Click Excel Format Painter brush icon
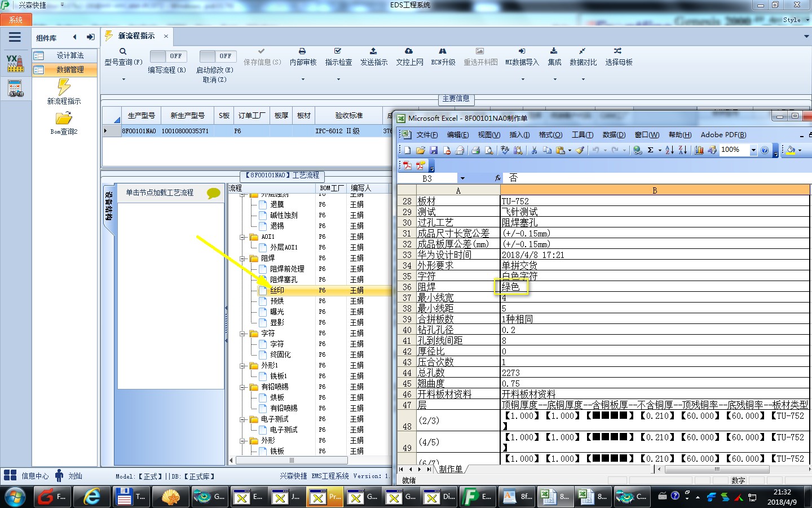 tap(580, 150)
